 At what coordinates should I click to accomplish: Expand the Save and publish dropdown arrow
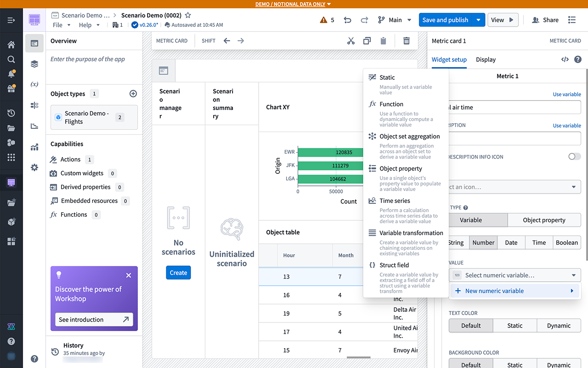pos(479,20)
